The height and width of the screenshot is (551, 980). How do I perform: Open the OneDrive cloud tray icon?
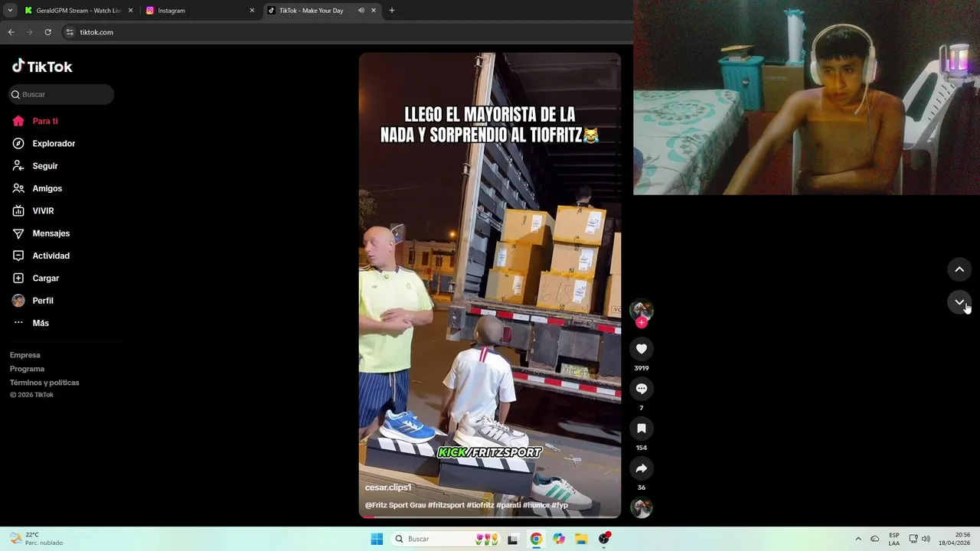click(875, 539)
